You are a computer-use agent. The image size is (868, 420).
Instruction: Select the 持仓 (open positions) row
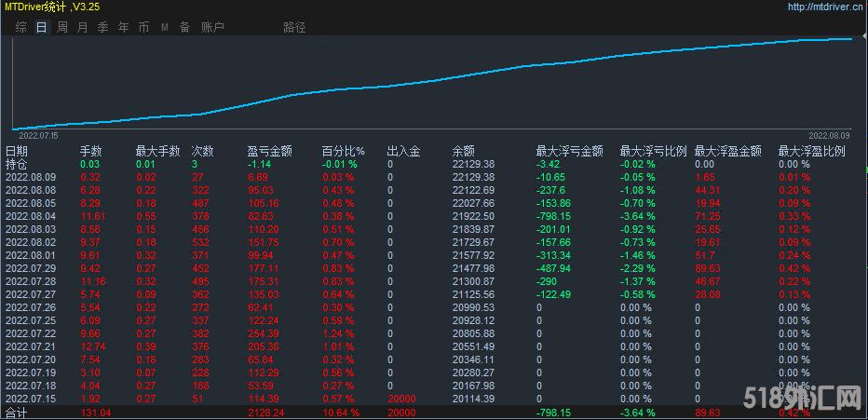pyautogui.click(x=17, y=164)
